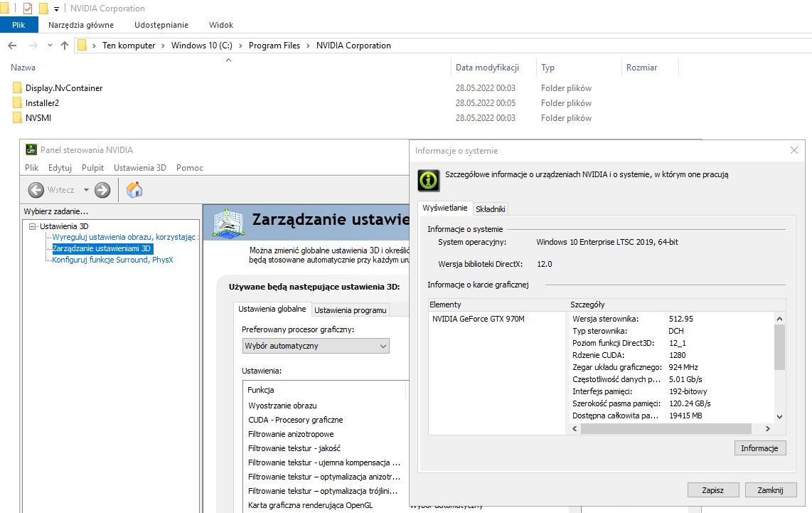Screen dimensions: 812x513
Task: Click details list scroll up arrow
Action: click(779, 319)
